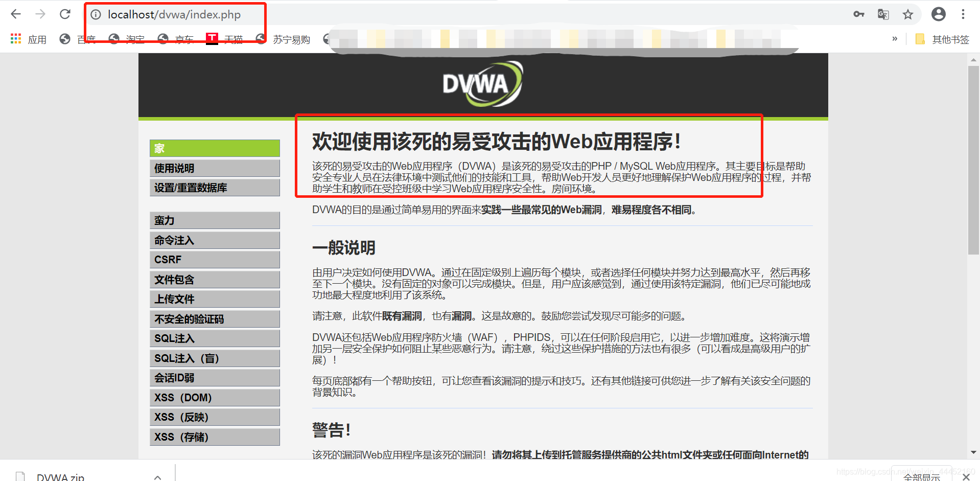Screen dimensions: 980x481
Task: Close the downloads bar with X
Action: tap(966, 477)
